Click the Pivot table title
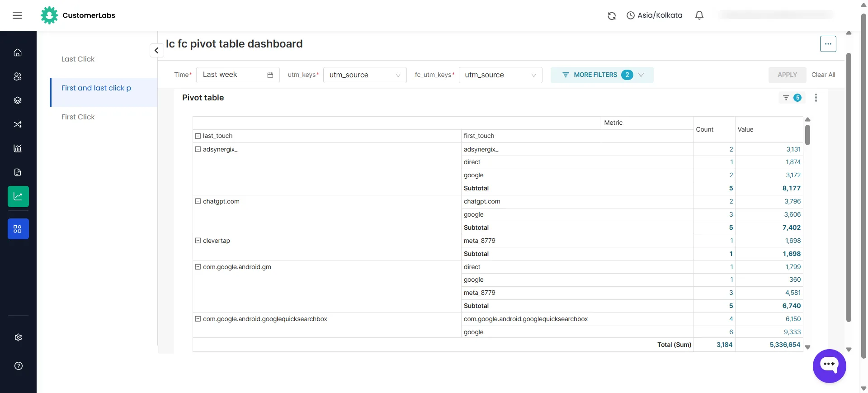868x393 pixels. click(x=203, y=98)
